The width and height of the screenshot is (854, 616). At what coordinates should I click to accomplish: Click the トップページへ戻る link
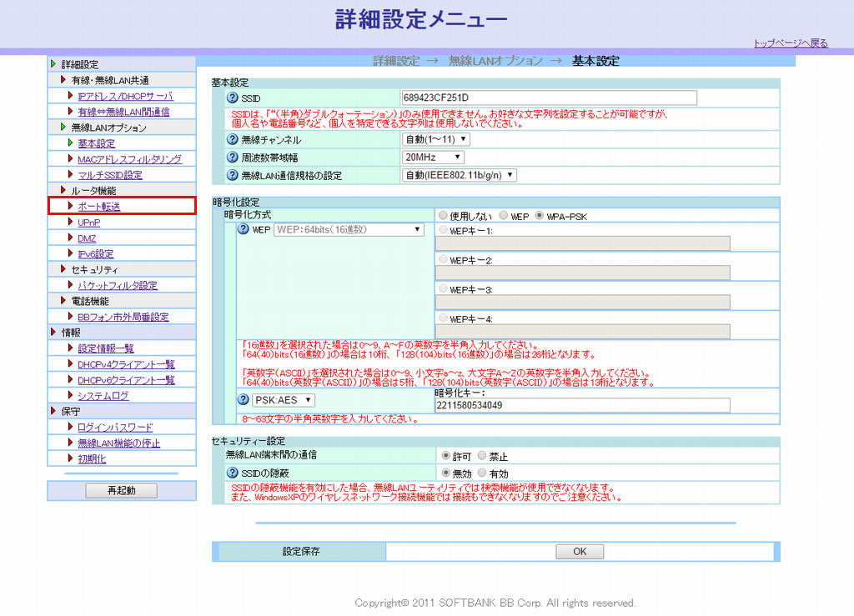click(x=790, y=43)
